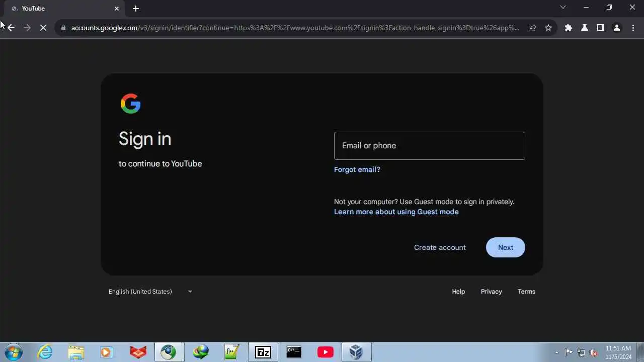Launch Internet Explorer from taskbar
The height and width of the screenshot is (362, 644).
click(x=45, y=352)
